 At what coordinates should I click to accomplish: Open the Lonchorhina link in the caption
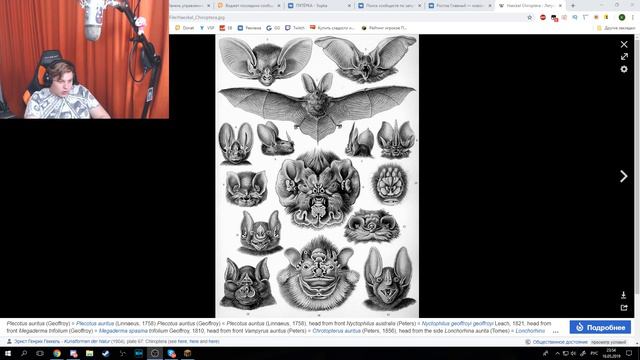tap(530, 331)
